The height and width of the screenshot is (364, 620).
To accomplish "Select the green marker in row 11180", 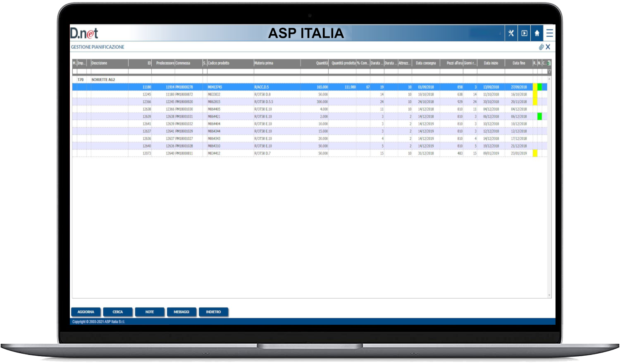I will coord(539,87).
